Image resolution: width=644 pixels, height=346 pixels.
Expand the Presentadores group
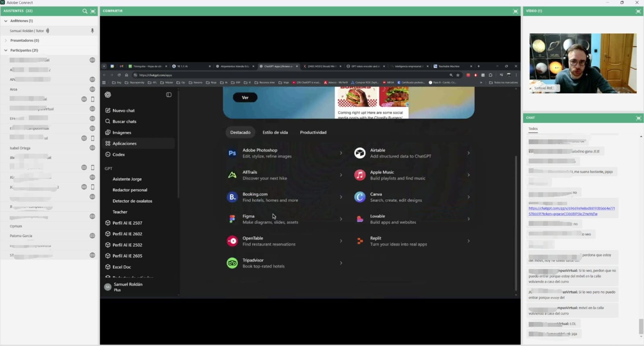coord(6,41)
